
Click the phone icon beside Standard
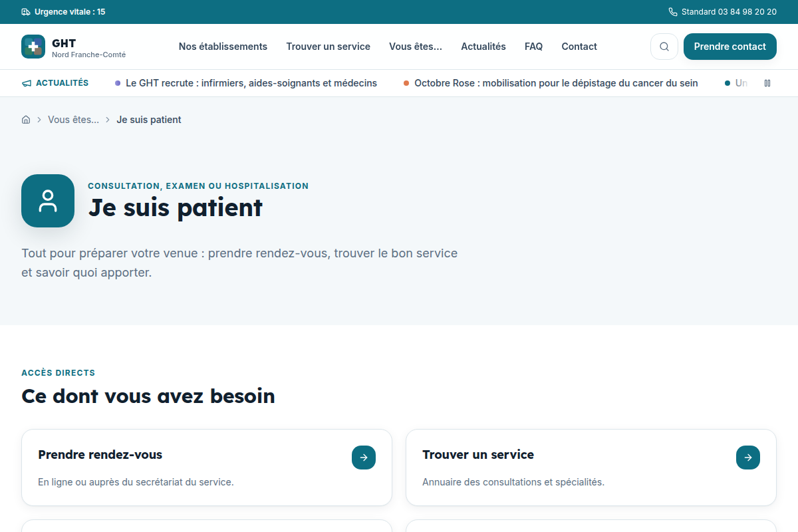(673, 12)
